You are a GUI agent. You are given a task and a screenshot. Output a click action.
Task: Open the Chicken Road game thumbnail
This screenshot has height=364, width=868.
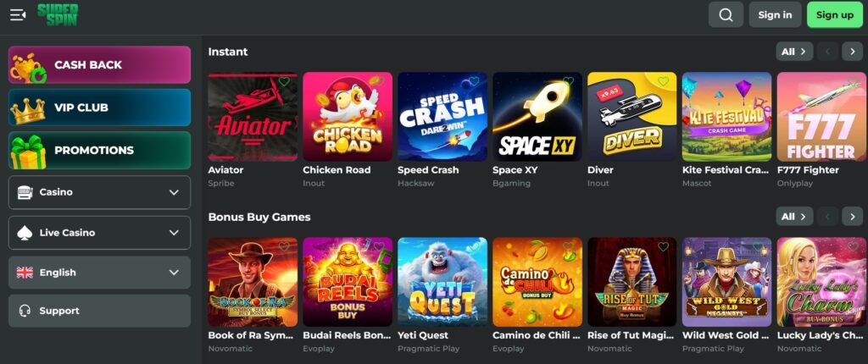click(x=348, y=117)
